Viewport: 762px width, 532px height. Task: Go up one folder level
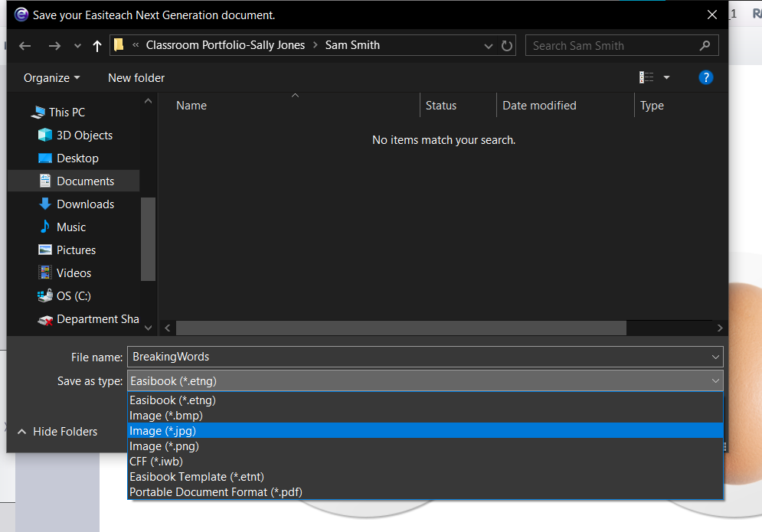click(x=97, y=46)
